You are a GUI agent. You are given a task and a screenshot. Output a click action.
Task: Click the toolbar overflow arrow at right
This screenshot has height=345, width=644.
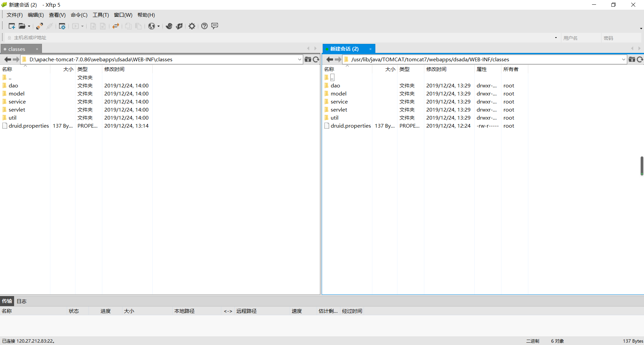[x=641, y=28]
